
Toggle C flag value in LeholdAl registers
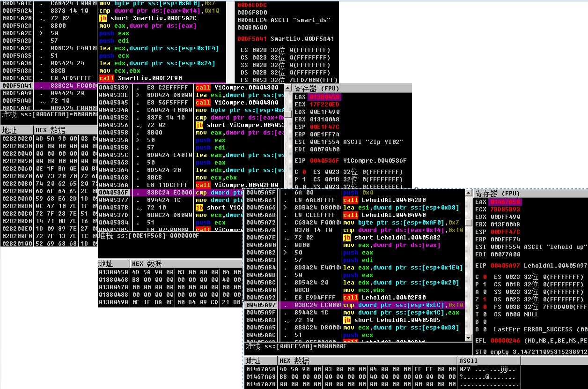[x=485, y=277]
